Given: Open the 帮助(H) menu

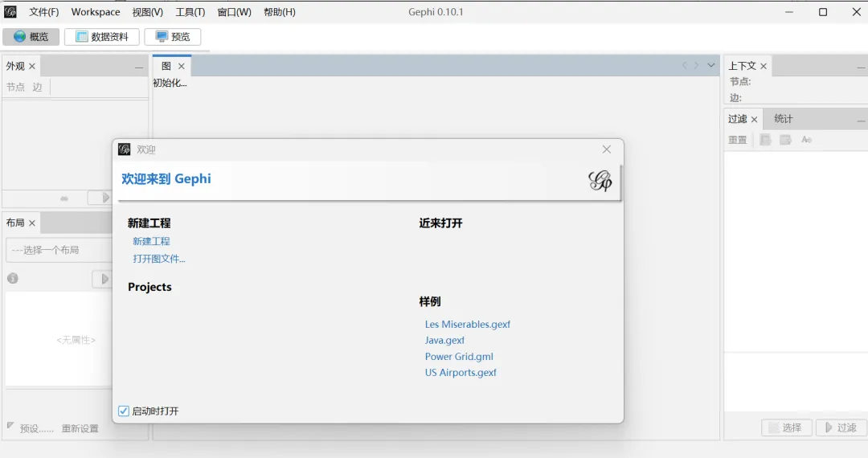Looking at the screenshot, I should [280, 12].
